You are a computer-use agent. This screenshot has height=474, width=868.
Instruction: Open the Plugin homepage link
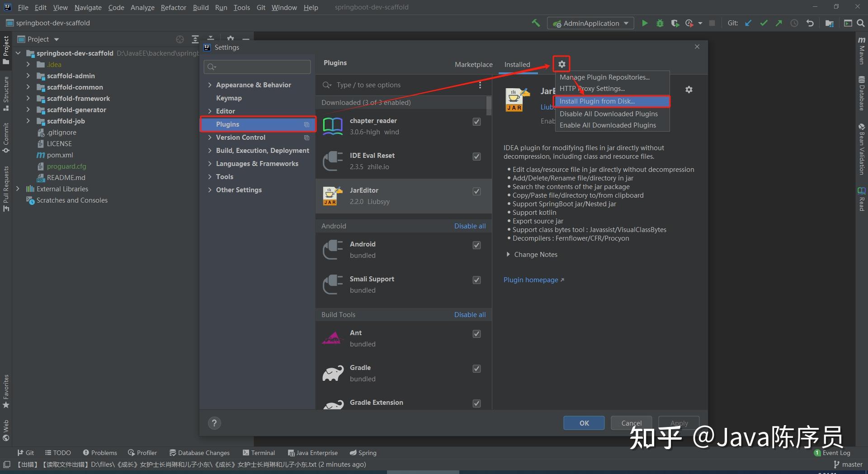click(x=530, y=280)
